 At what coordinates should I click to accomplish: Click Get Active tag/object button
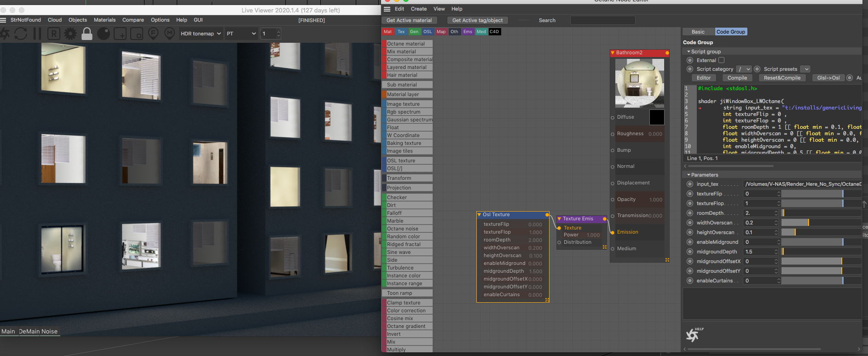(x=478, y=20)
